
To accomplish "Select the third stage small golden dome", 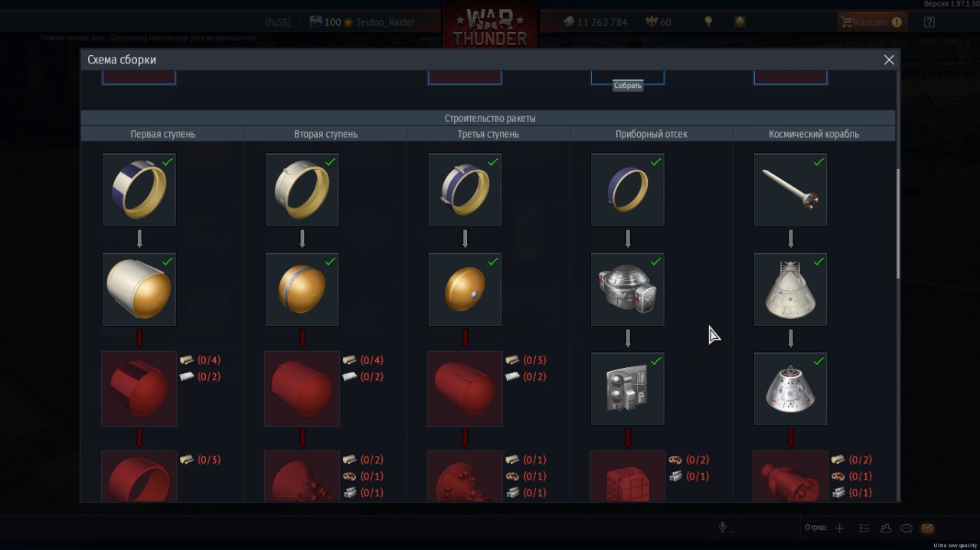I will [465, 289].
